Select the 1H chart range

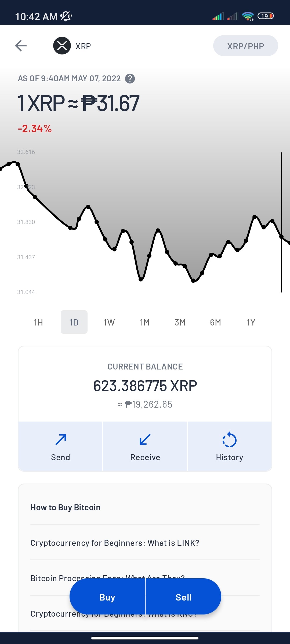[x=38, y=322]
